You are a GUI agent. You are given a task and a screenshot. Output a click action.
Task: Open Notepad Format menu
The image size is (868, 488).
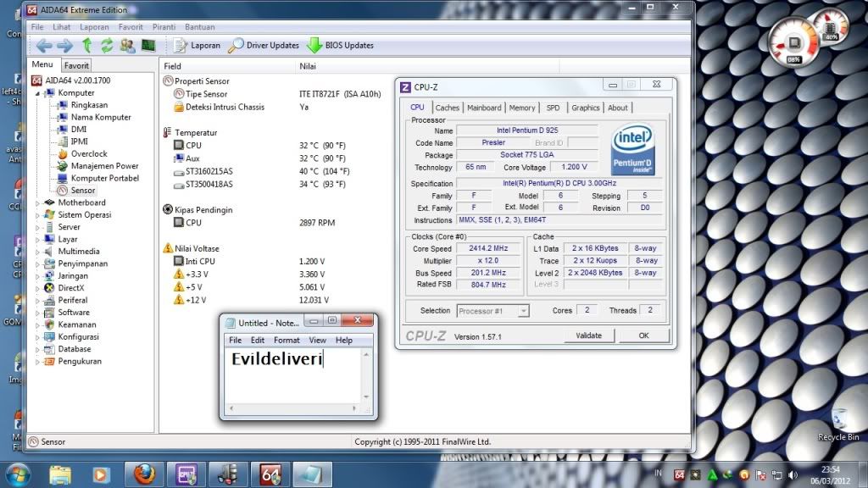pyautogui.click(x=287, y=341)
